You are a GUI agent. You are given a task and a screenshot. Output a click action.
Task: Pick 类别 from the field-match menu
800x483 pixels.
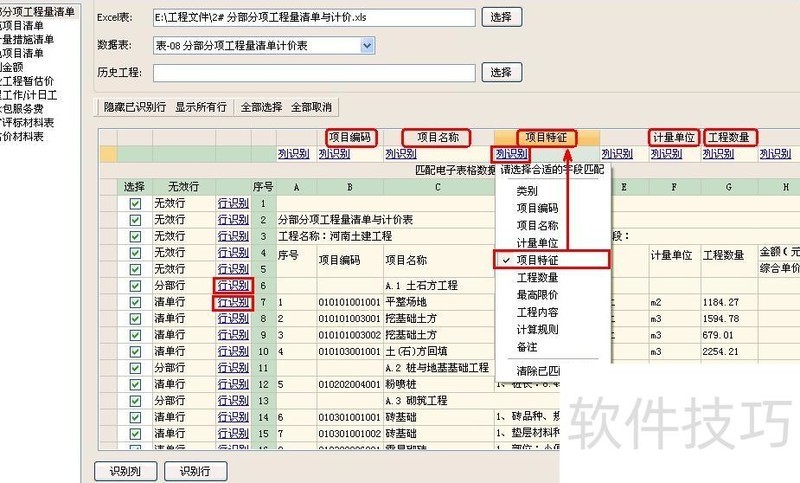tap(526, 190)
